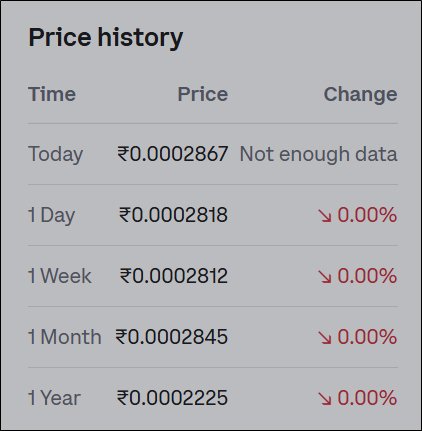Click the 1 Year price ₹0.0002225
The width and height of the screenshot is (422, 431).
click(x=172, y=398)
